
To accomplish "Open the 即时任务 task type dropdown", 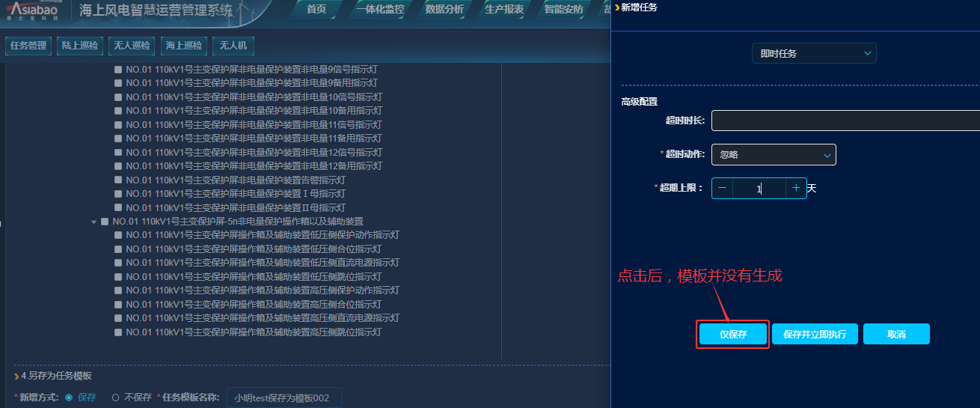I will pos(813,53).
